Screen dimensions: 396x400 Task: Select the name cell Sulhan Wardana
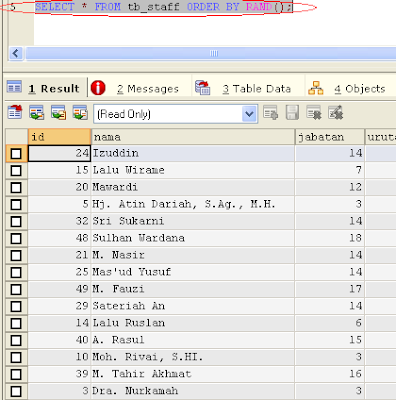(x=193, y=238)
